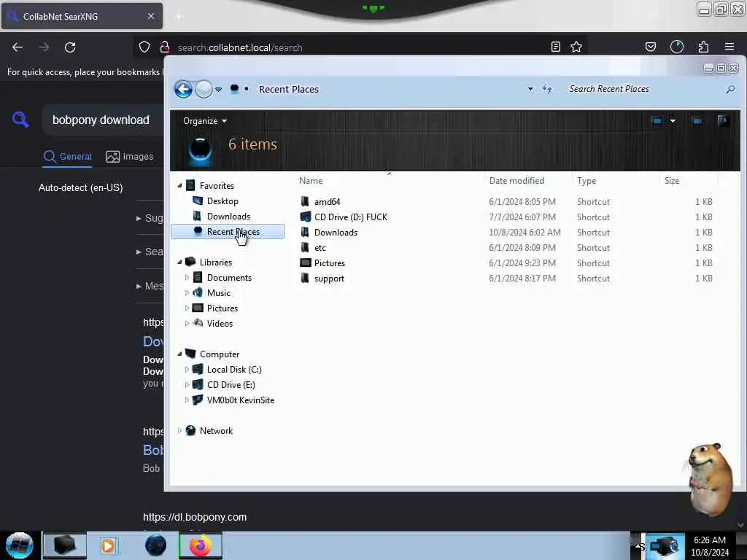Click the Firefox tracking protection shield
Image resolution: width=747 pixels, height=560 pixels.
[144, 47]
